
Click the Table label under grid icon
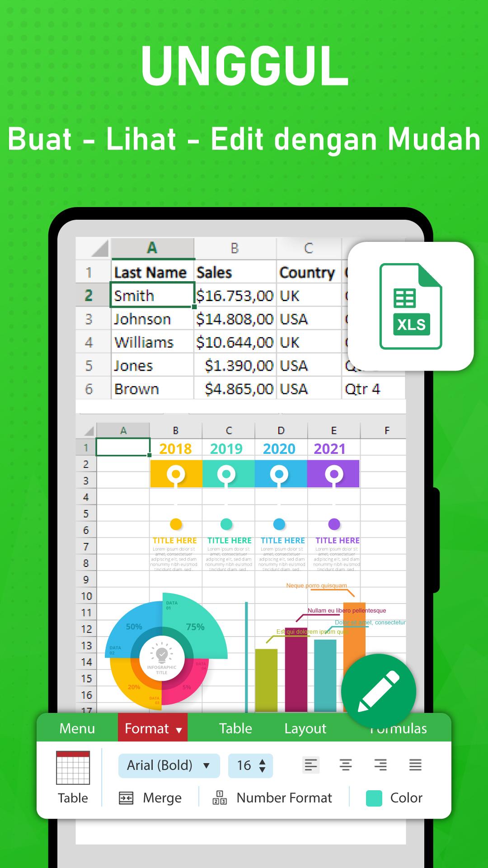pos(73,798)
